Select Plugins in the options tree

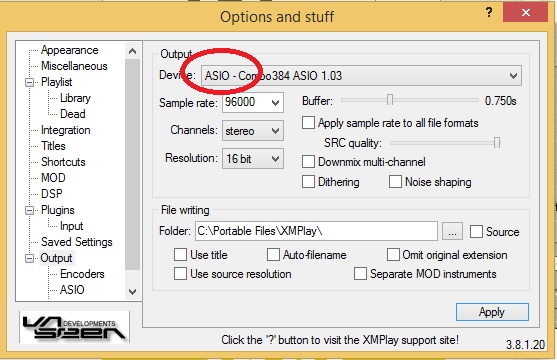(58, 210)
